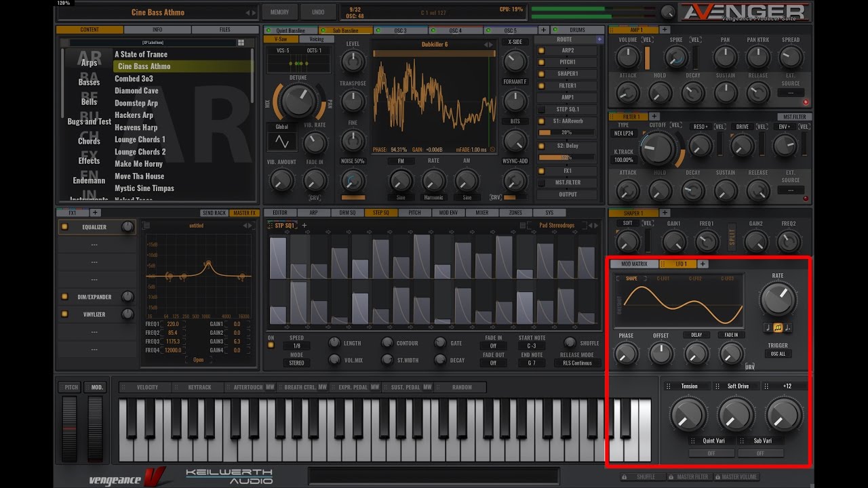
Task: Click the AVENGER logo at the top right
Action: [745, 12]
